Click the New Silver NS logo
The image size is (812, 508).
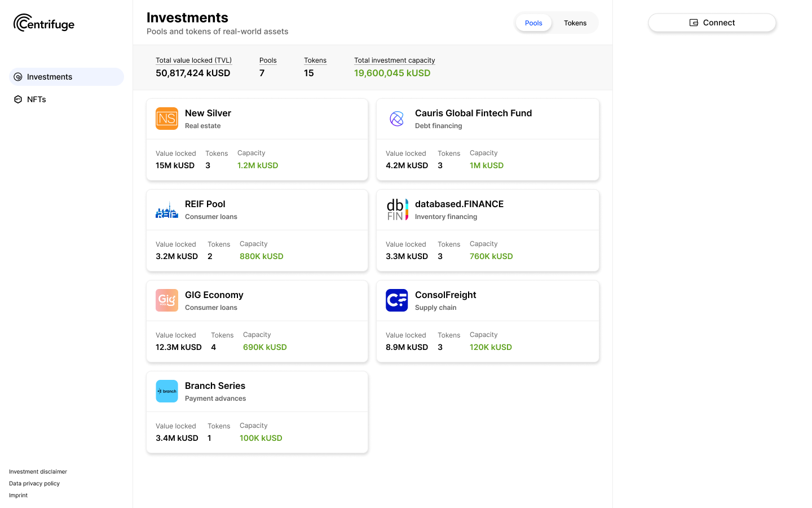167,119
